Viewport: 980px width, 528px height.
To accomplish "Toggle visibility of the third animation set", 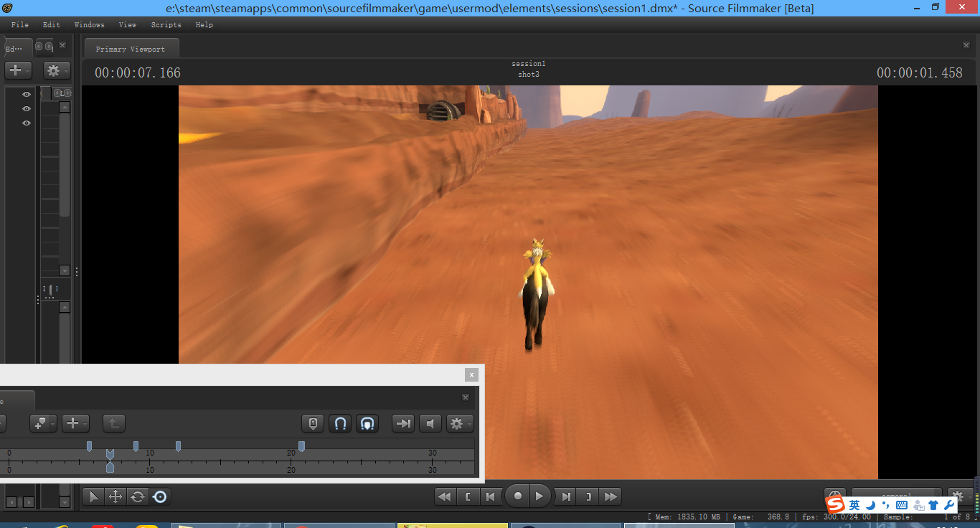I will click(x=27, y=123).
